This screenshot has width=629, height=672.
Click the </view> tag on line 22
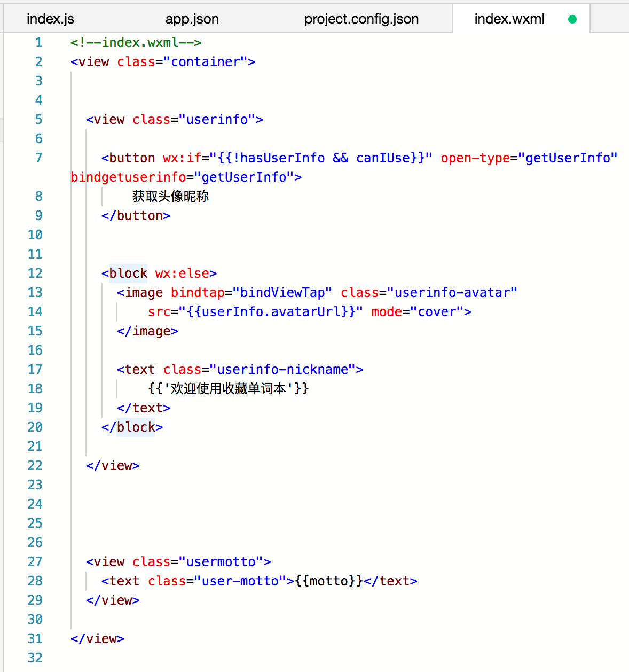(113, 466)
